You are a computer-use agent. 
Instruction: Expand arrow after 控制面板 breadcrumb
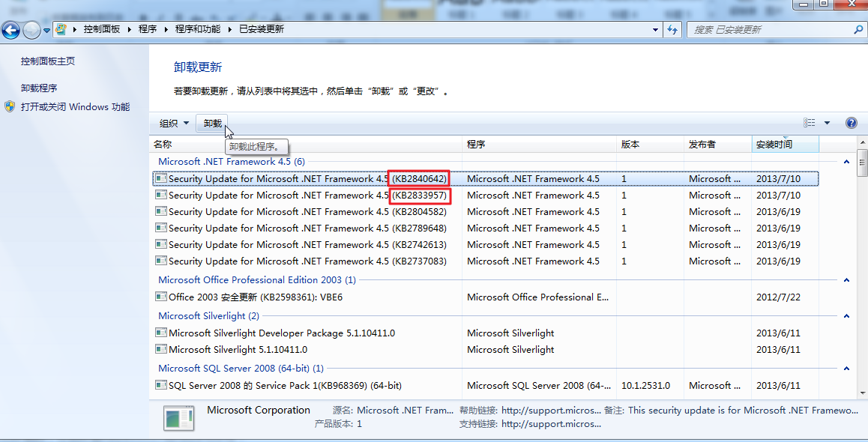(130, 29)
